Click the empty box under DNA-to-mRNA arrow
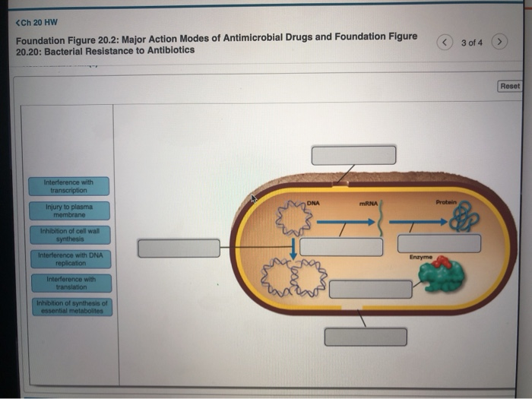This screenshot has height=399, width=532. 341,247
